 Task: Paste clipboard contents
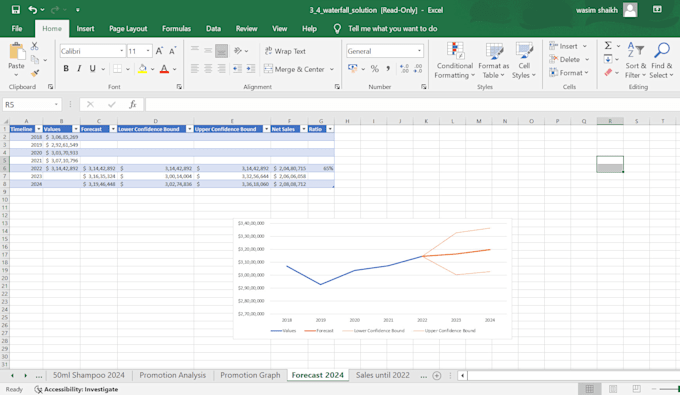(x=16, y=56)
